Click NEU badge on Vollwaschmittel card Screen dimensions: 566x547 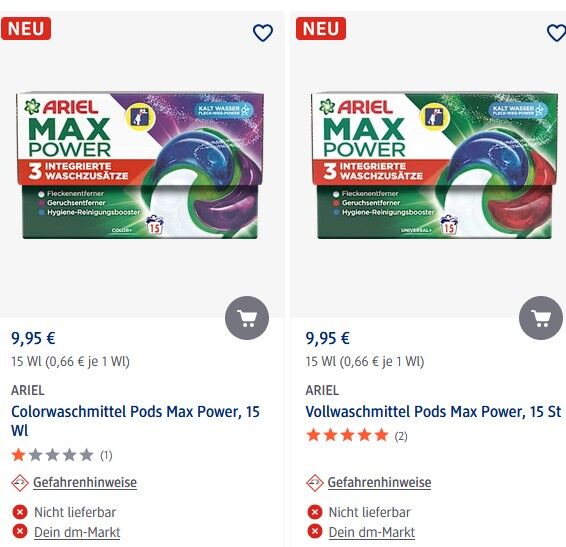(321, 29)
